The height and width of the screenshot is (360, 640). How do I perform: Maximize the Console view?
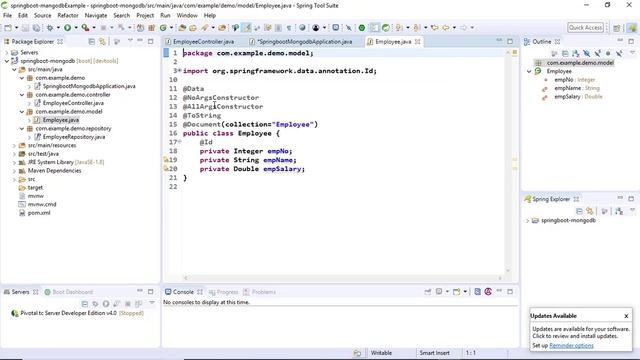pyautogui.click(x=510, y=291)
